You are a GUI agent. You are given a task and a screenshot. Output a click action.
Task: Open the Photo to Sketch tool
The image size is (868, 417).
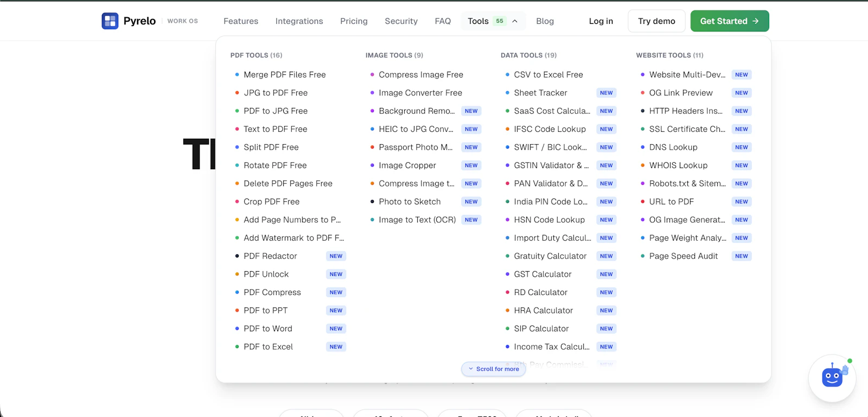[x=410, y=202]
